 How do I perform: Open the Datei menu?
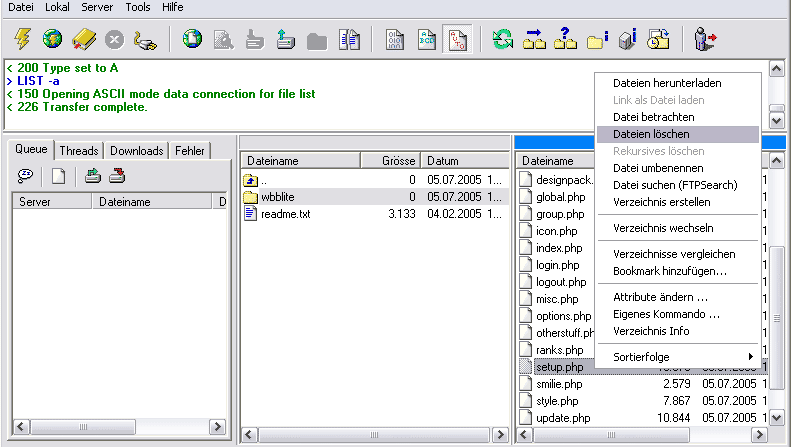coord(21,7)
